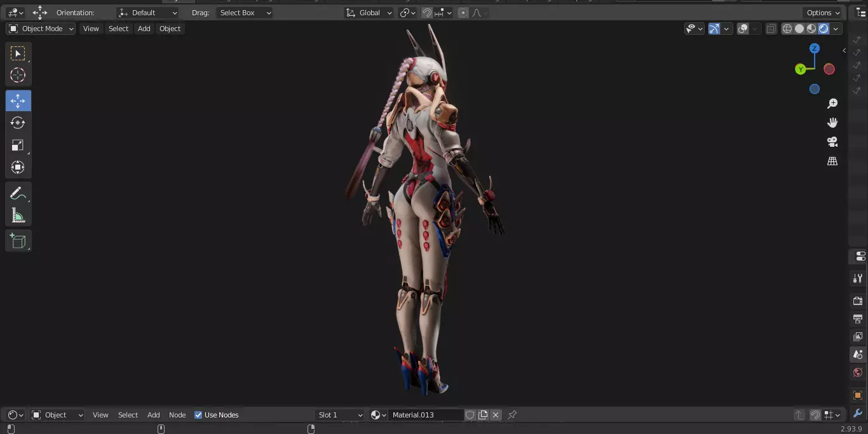
Task: Open 3D viewport Select menu
Action: [118, 29]
